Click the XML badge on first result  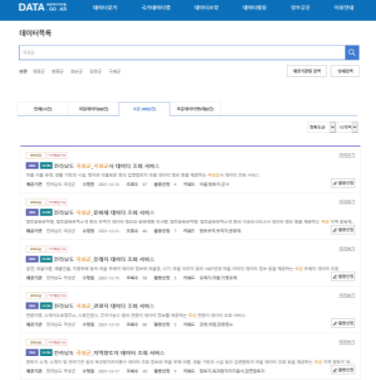pos(32,166)
